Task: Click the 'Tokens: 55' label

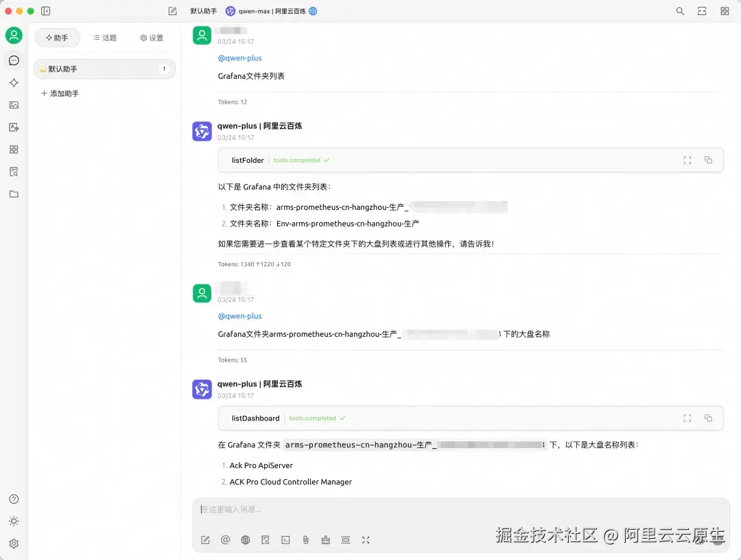Action: tap(232, 360)
